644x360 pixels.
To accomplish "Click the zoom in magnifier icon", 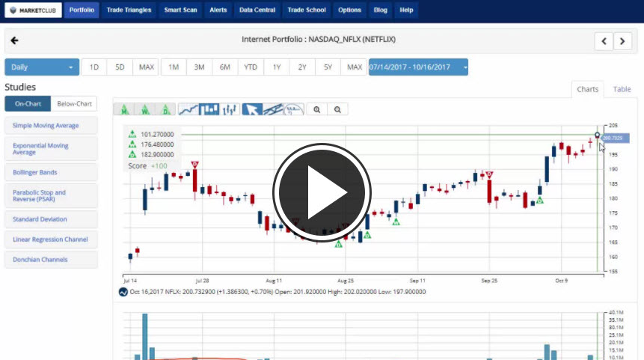I will coord(317,109).
